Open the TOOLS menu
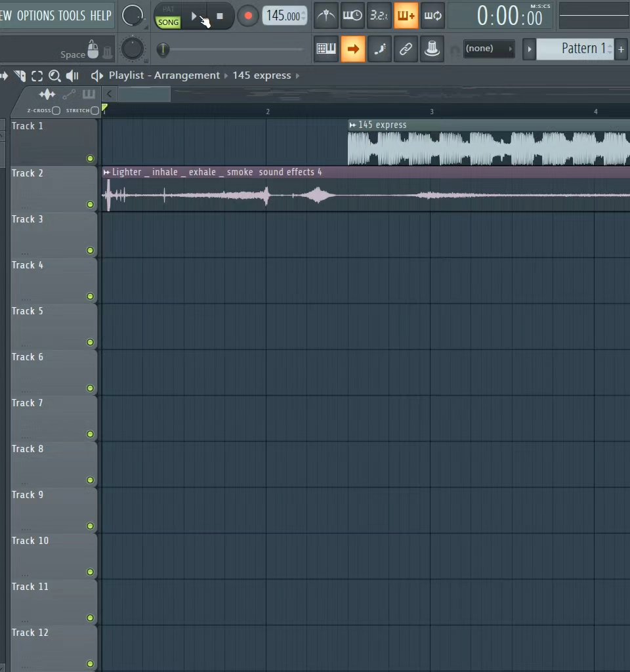This screenshot has height=672, width=630. (72, 16)
